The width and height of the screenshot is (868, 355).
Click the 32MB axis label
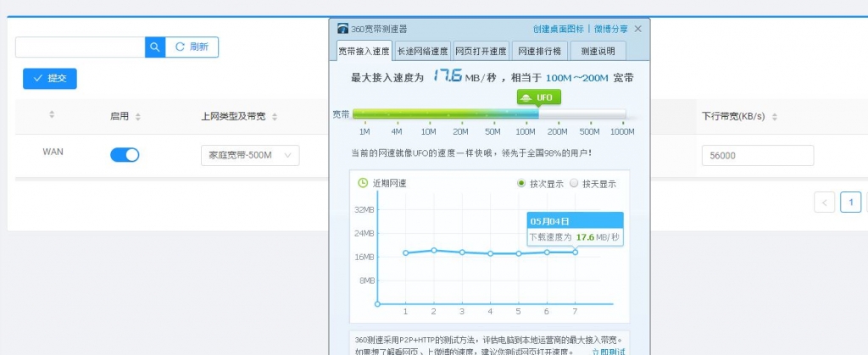click(364, 209)
